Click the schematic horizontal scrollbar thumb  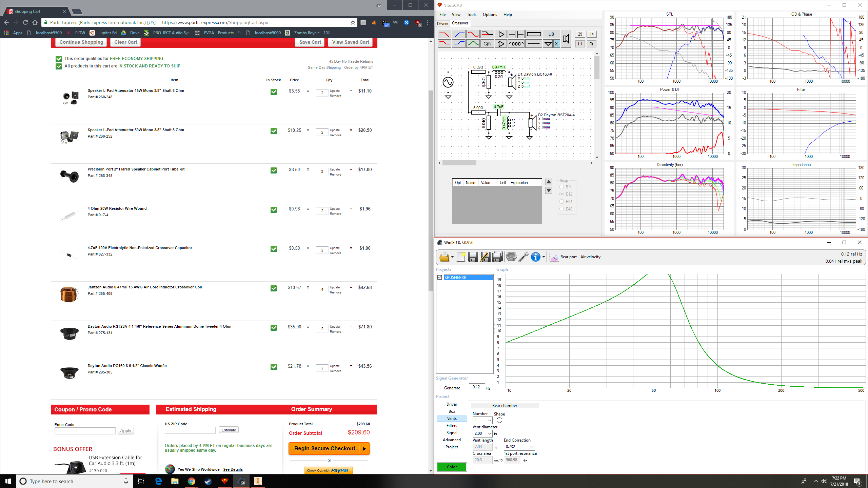pos(459,163)
